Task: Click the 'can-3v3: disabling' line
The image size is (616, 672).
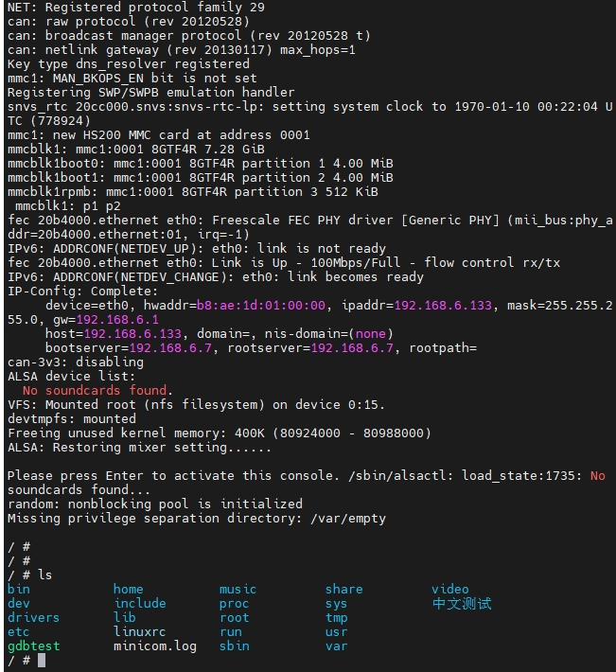Action: tap(76, 363)
